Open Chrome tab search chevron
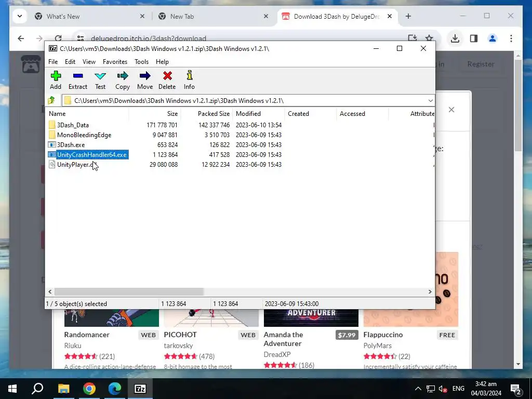The image size is (532, 399). (x=20, y=16)
